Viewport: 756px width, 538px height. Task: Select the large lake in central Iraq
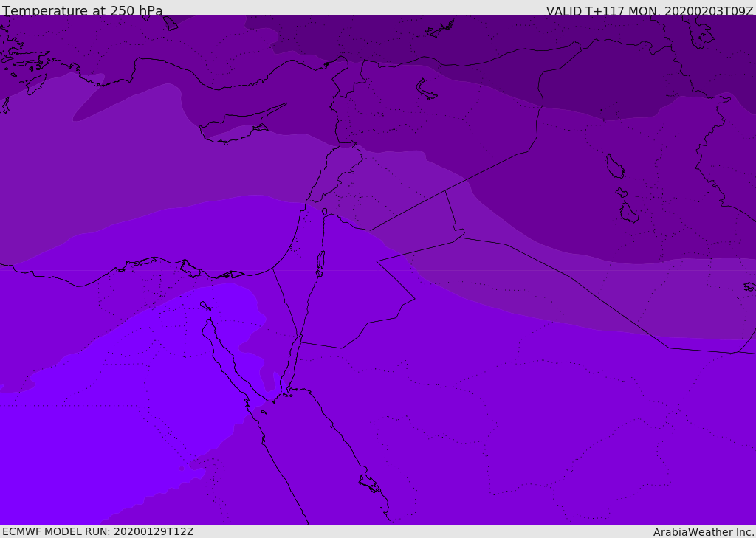click(x=614, y=166)
